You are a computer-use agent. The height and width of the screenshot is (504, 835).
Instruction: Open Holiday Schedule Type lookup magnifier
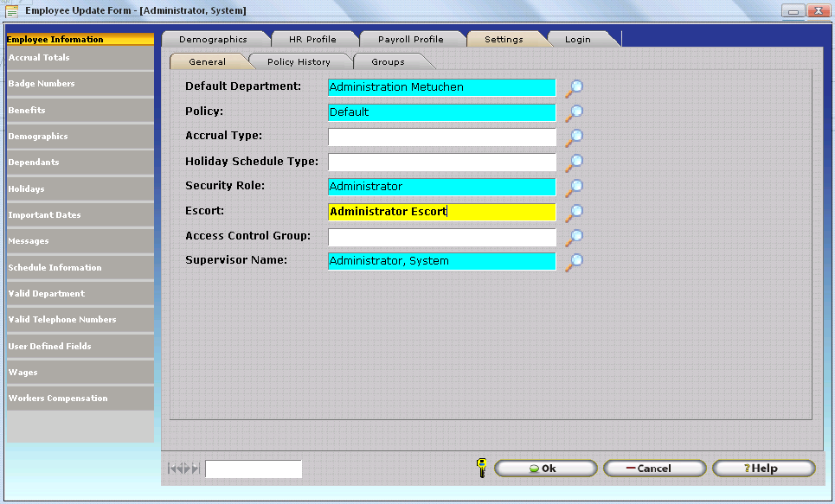(x=575, y=162)
